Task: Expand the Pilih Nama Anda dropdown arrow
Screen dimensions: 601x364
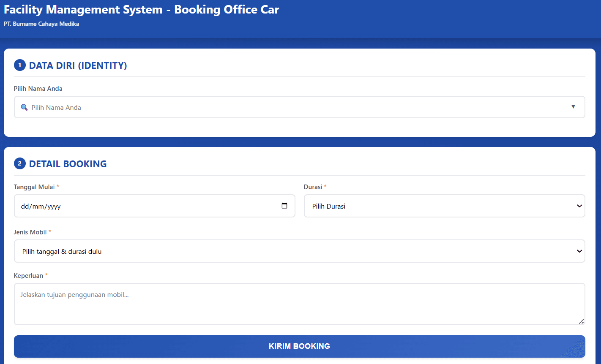Action: 573,107
